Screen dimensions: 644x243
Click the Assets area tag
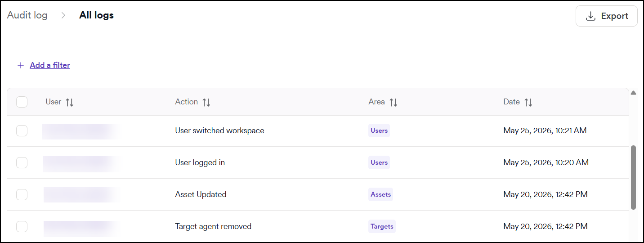380,194
